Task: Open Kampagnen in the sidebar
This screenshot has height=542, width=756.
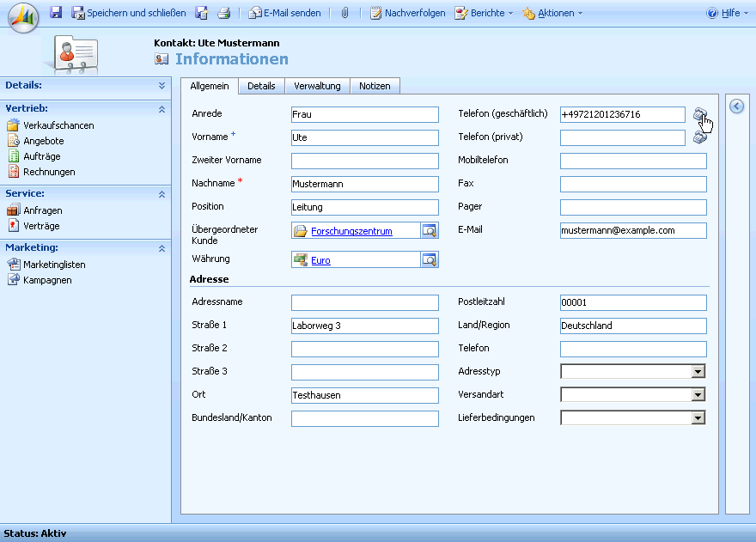Action: (40, 280)
